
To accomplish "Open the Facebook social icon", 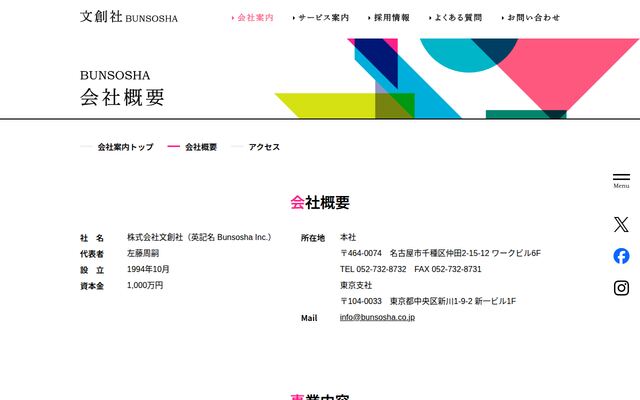I will pos(621,256).
